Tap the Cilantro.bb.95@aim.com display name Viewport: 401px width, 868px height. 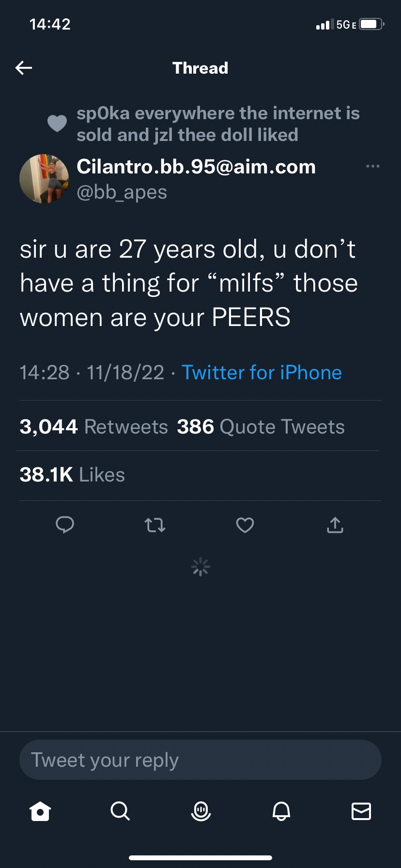[x=196, y=167]
